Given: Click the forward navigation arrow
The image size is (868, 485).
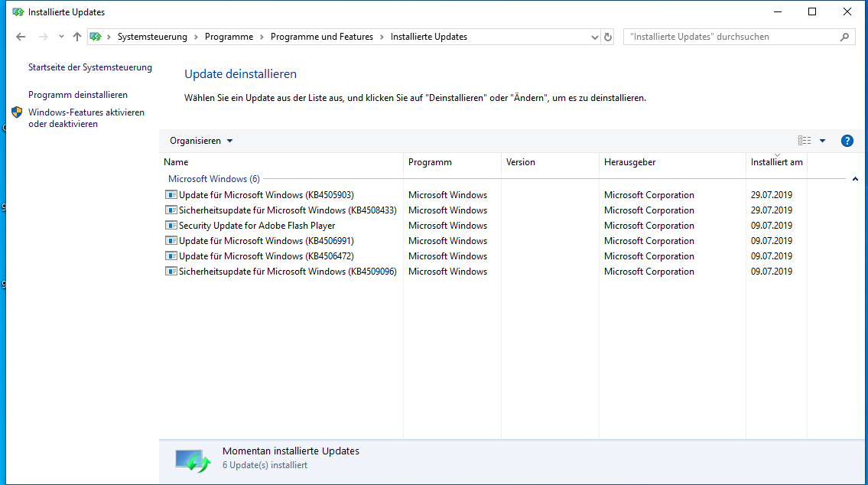Looking at the screenshot, I should coord(43,37).
